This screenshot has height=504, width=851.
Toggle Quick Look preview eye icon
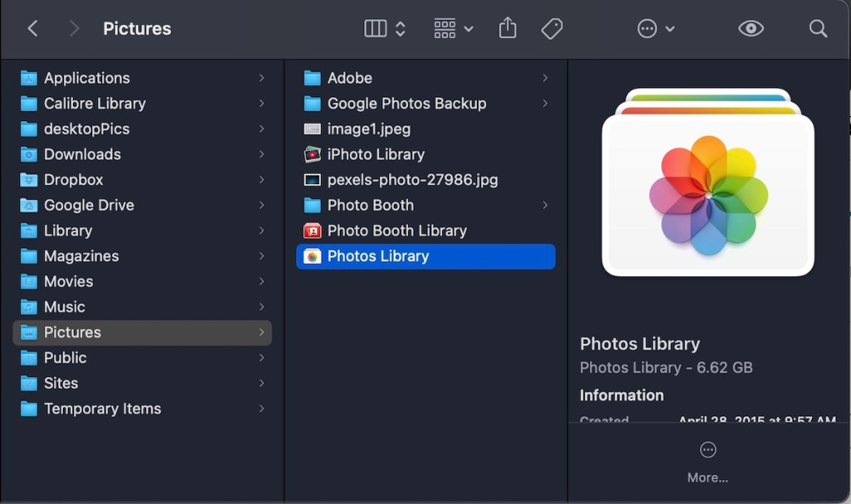[750, 28]
